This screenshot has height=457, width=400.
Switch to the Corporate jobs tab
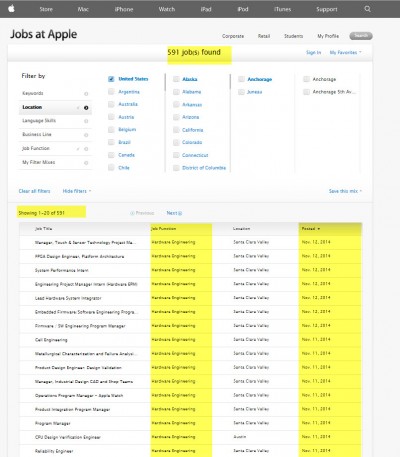point(233,36)
